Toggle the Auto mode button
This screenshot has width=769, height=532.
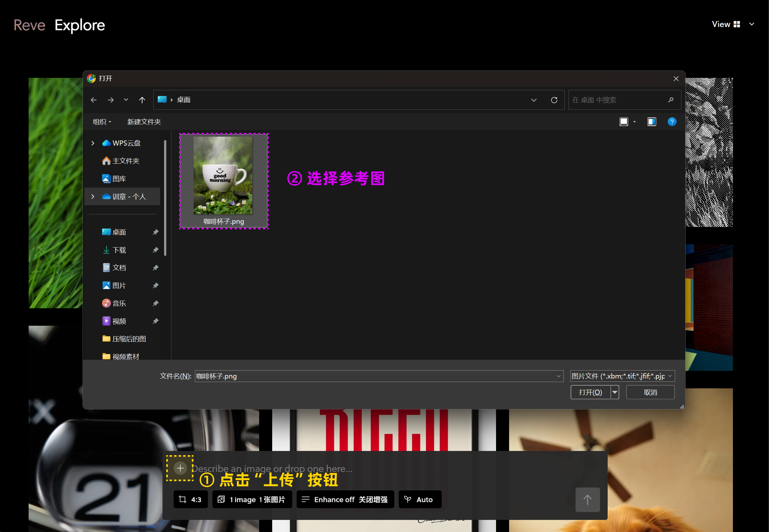(420, 499)
